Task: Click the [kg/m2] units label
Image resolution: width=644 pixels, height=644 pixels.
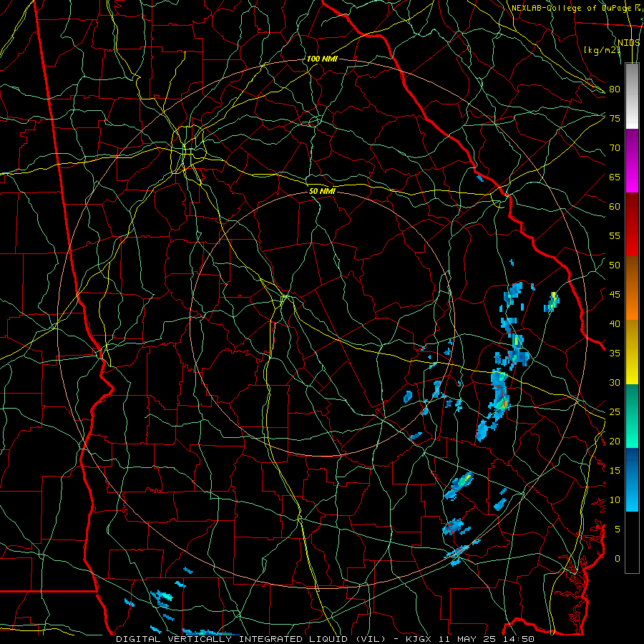Action: (x=602, y=50)
